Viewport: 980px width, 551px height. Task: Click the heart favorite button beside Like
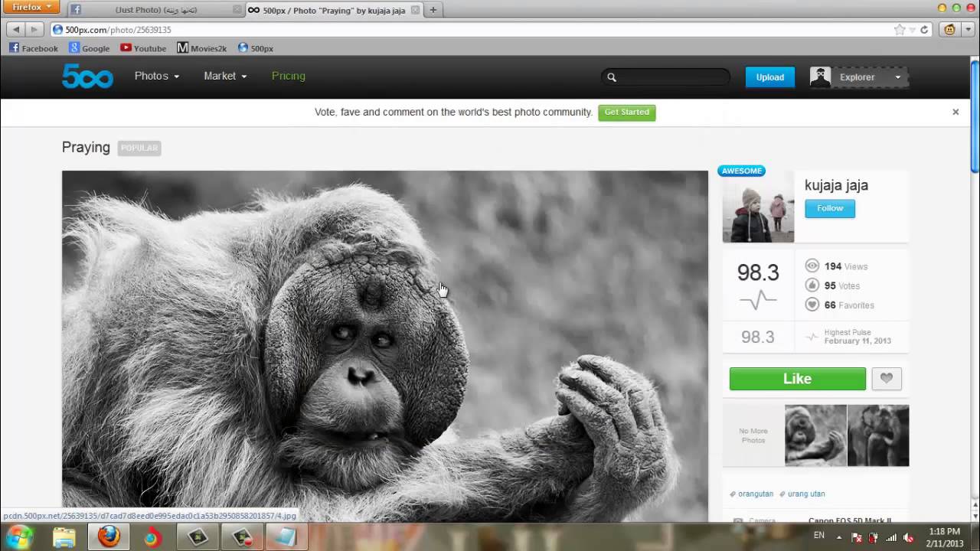point(887,379)
